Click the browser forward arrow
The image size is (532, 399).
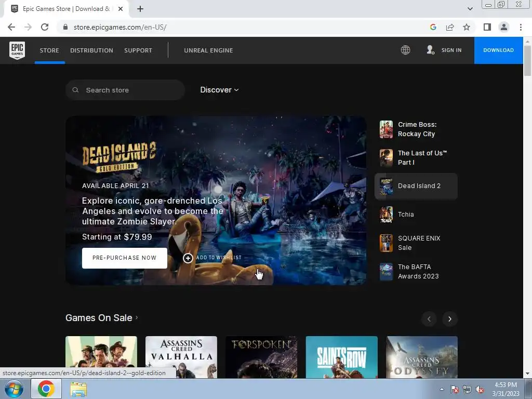pos(28,27)
